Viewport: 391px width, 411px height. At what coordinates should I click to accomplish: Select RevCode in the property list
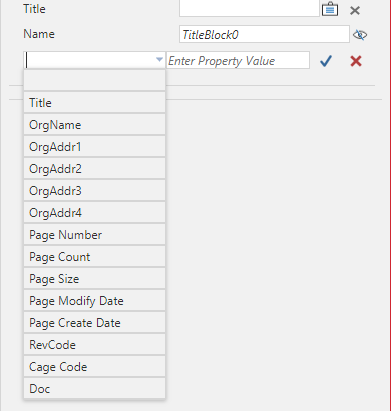coord(95,344)
